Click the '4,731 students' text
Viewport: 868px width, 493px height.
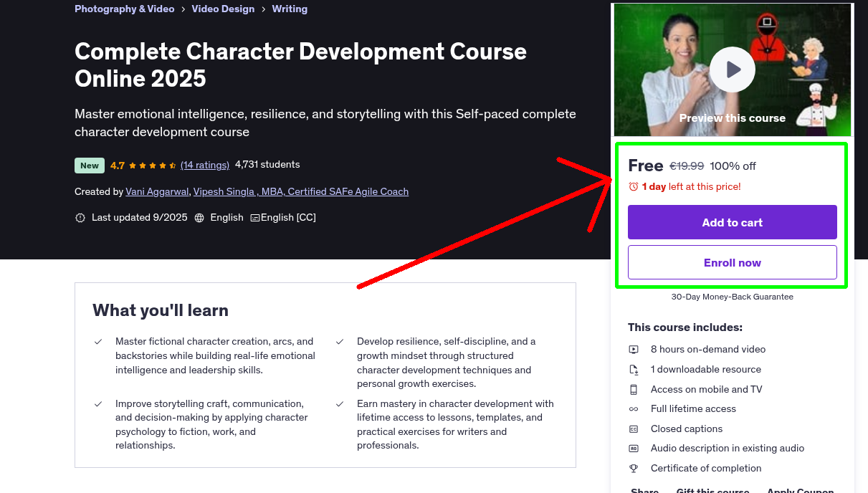267,165
